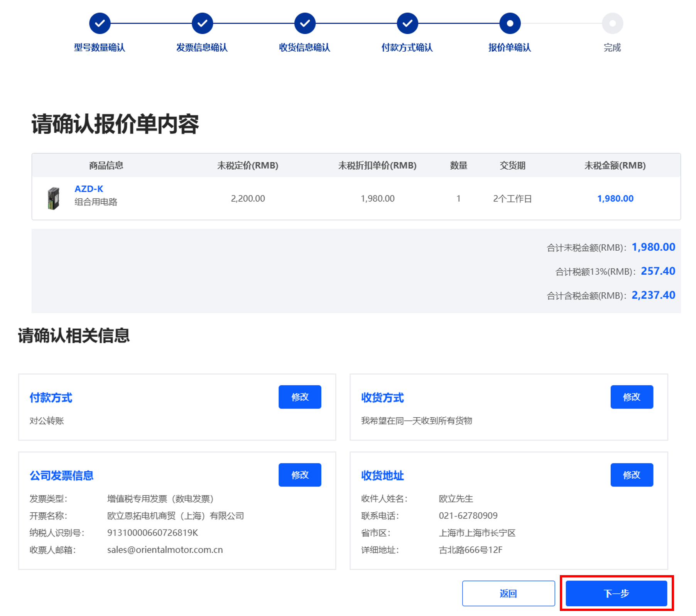Select the 发票信息确认 step label
Screen dimensions: 696x616
(202, 47)
